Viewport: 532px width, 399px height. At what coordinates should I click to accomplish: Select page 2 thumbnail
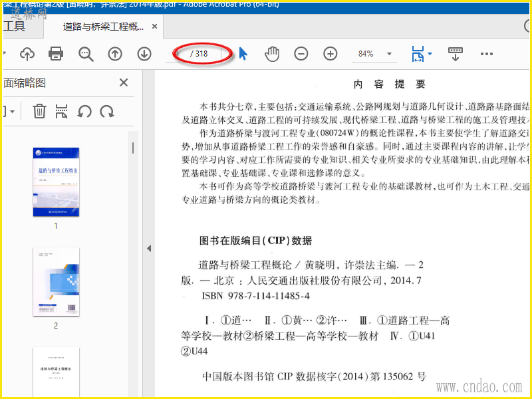[56, 281]
